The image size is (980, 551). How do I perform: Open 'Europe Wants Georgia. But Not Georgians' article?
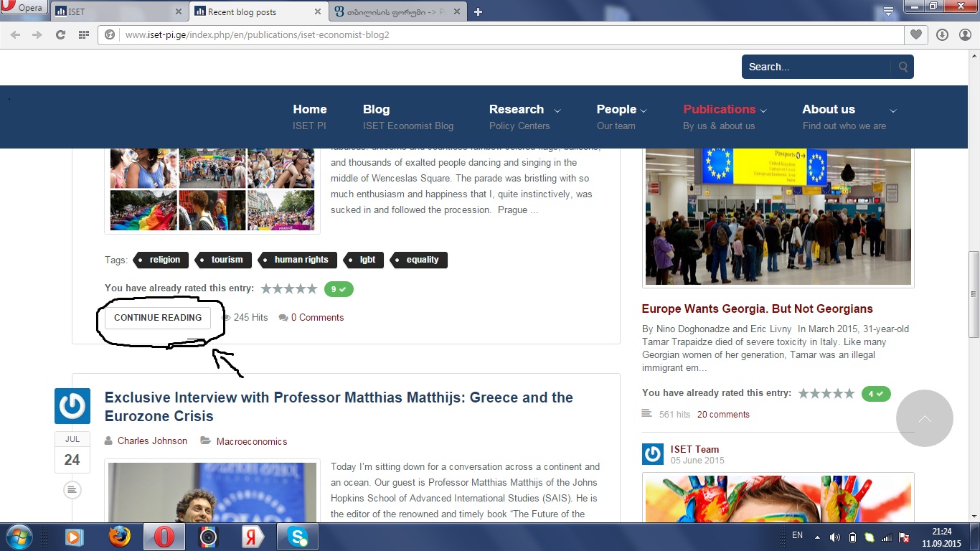click(758, 309)
